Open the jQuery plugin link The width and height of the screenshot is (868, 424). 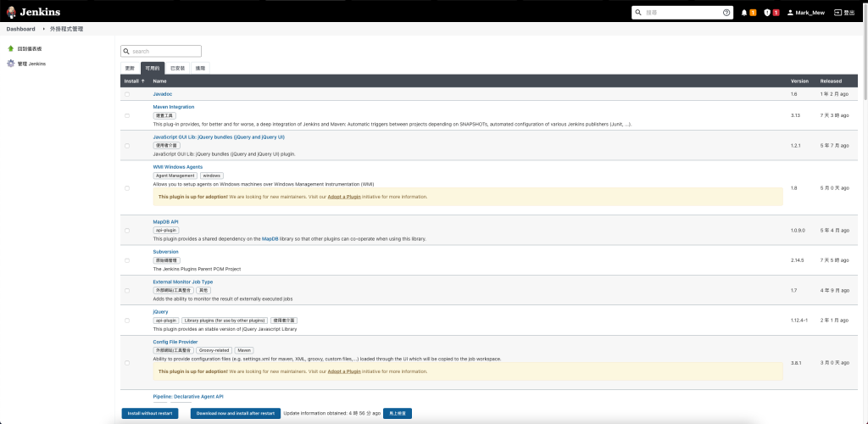coord(160,311)
